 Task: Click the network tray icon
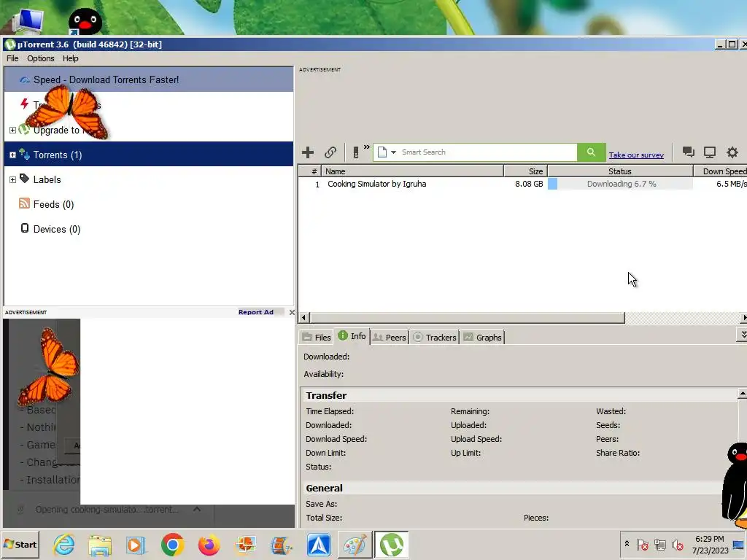point(659,544)
